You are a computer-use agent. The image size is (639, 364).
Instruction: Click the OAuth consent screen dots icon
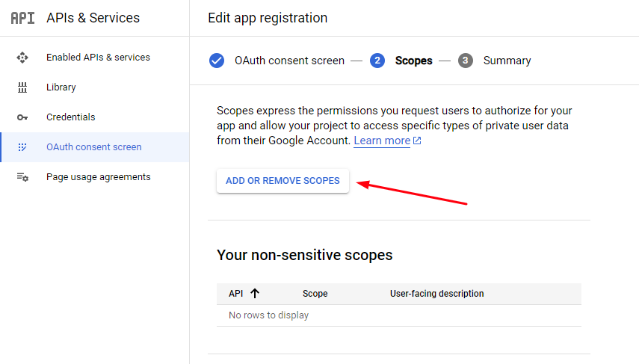[22, 147]
